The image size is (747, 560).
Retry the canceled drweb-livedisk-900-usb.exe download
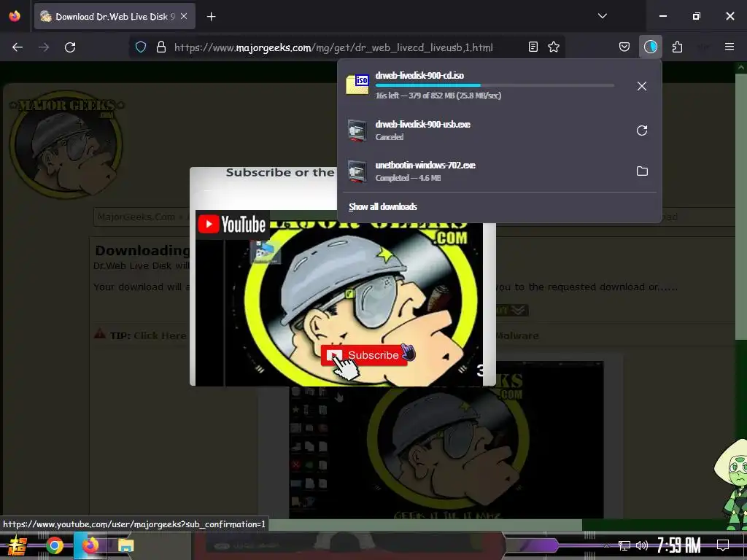642,131
